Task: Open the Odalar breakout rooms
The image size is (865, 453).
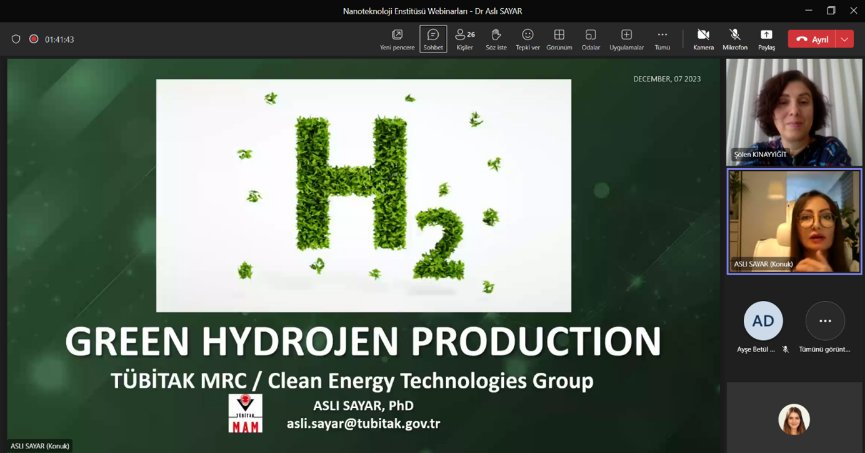Action: 591,38
